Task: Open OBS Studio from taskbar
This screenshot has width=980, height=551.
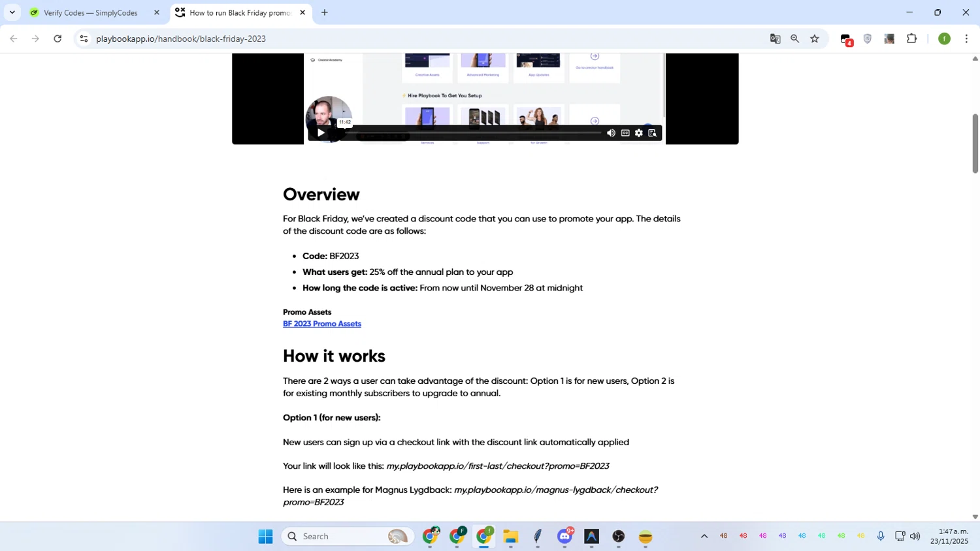Action: click(x=619, y=537)
